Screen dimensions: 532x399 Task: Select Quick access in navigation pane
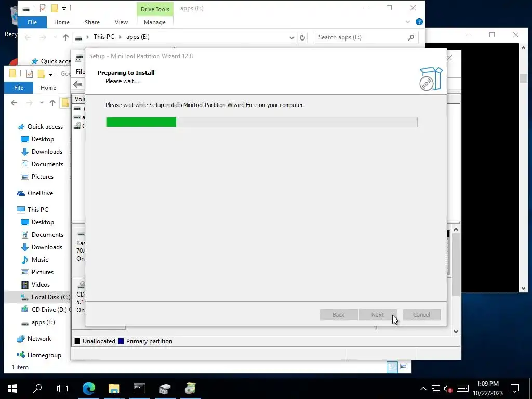[x=45, y=127]
